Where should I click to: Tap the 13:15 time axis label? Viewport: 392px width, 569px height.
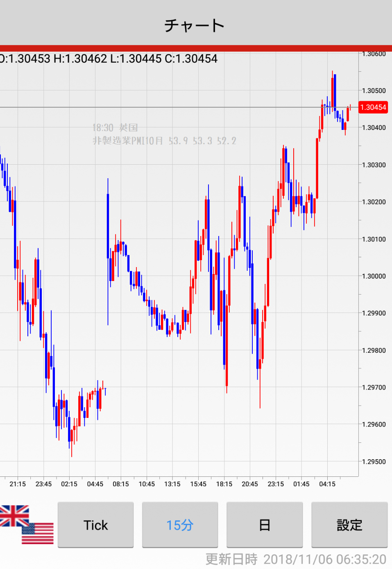coord(172,484)
